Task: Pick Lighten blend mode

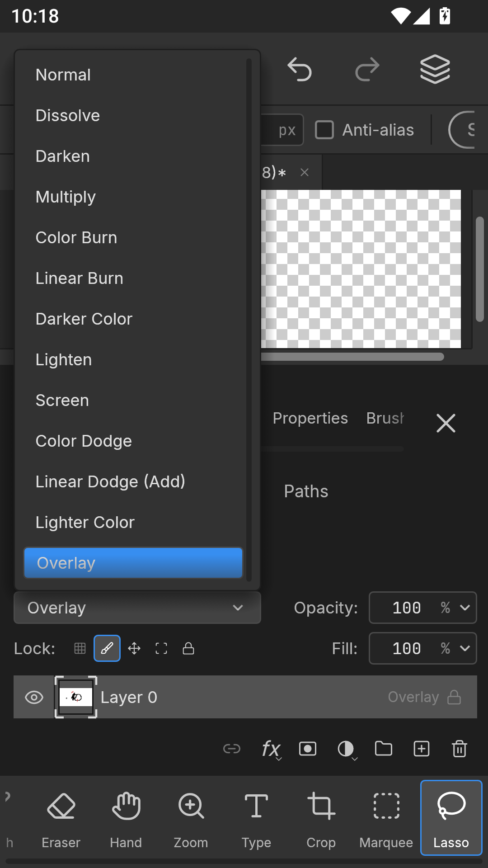Action: coord(133,359)
